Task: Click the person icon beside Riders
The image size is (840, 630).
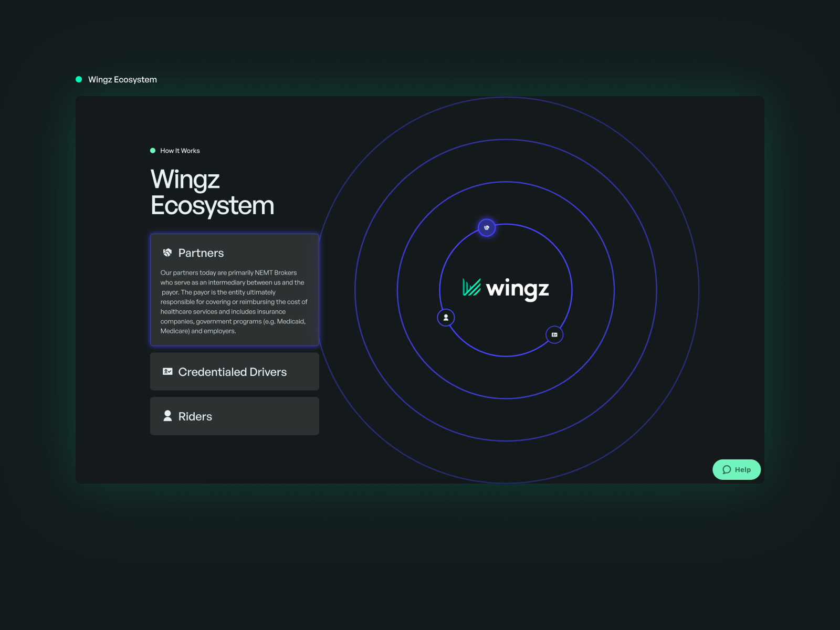Action: point(167,416)
